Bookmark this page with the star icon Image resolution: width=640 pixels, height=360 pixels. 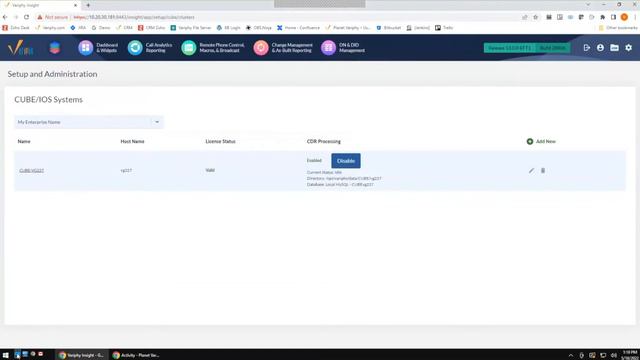click(536, 17)
